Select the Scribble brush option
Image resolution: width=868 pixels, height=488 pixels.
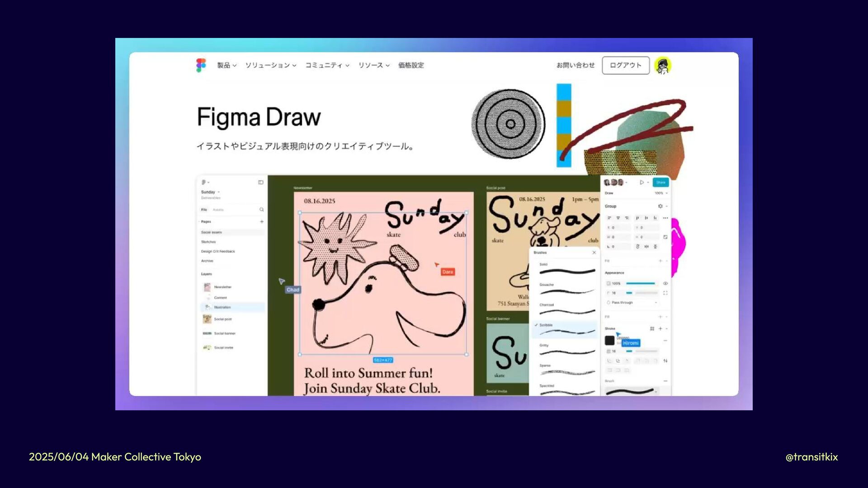[565, 329]
